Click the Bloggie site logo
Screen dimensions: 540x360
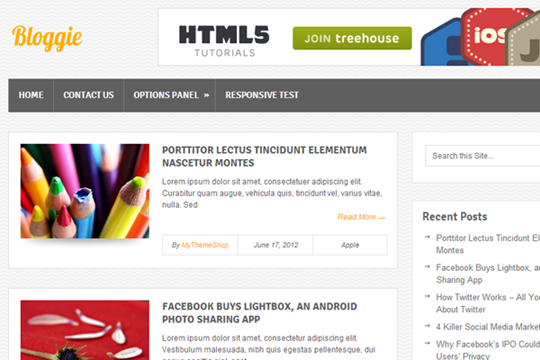[x=47, y=38]
